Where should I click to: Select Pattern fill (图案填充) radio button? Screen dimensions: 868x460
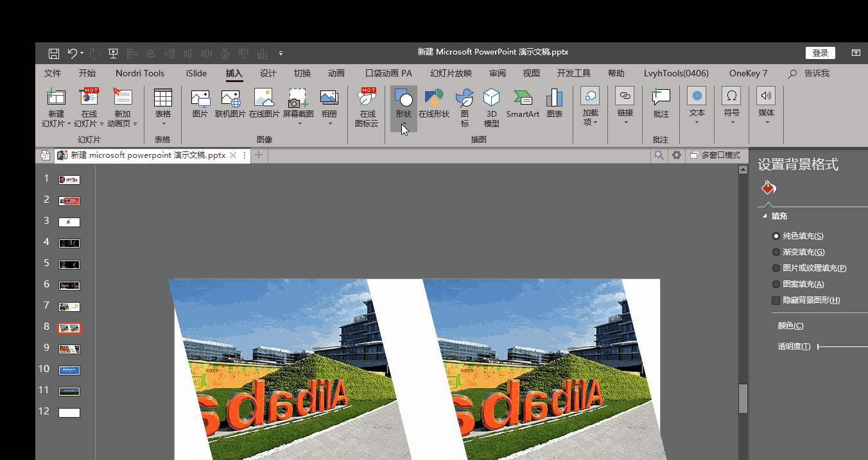coord(776,284)
